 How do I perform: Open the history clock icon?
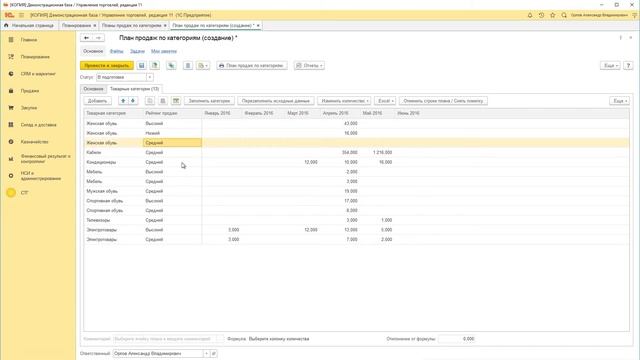tap(541, 15)
